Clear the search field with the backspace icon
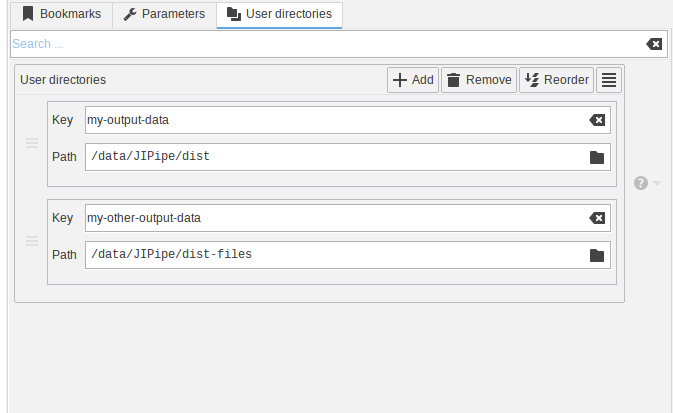673x413 pixels. coord(653,44)
